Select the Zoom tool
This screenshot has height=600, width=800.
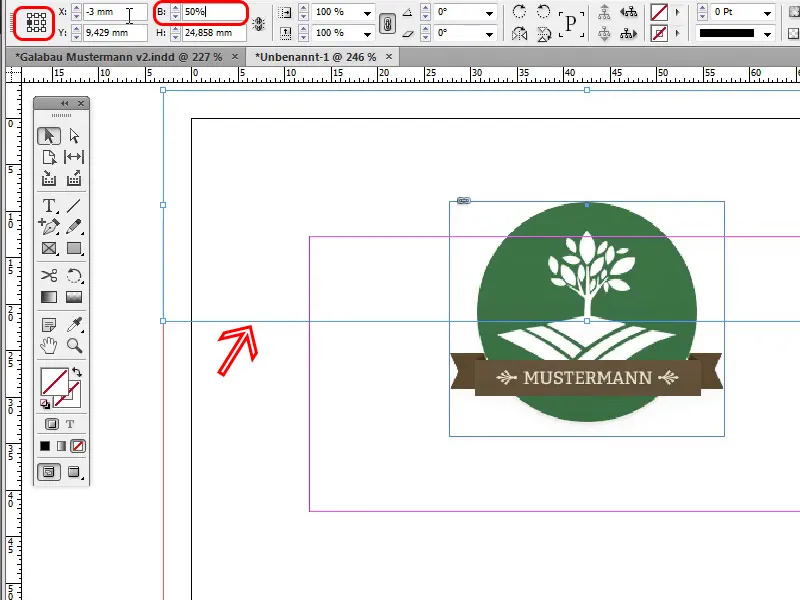(74, 346)
